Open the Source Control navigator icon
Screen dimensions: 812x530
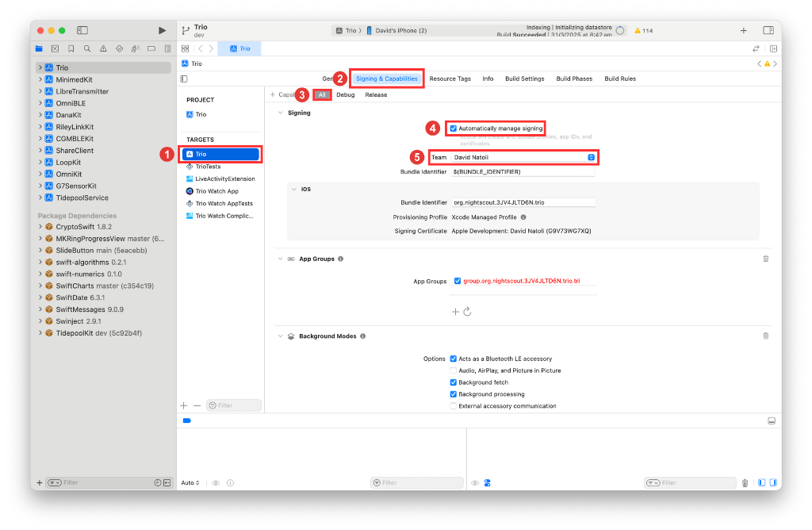point(55,48)
